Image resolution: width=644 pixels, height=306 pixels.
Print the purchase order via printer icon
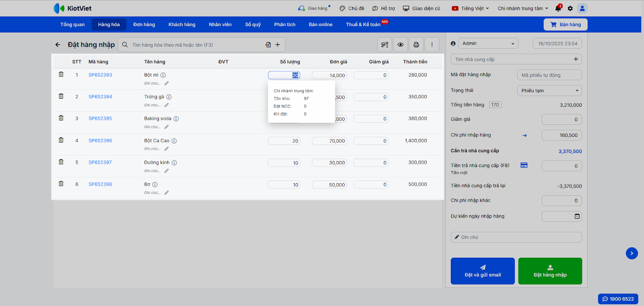[x=416, y=45]
